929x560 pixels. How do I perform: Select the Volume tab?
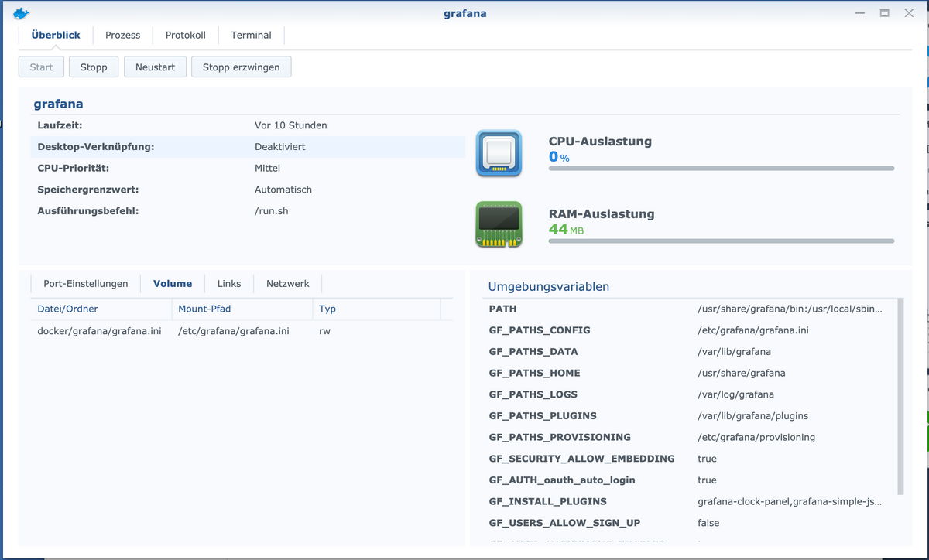click(x=173, y=283)
